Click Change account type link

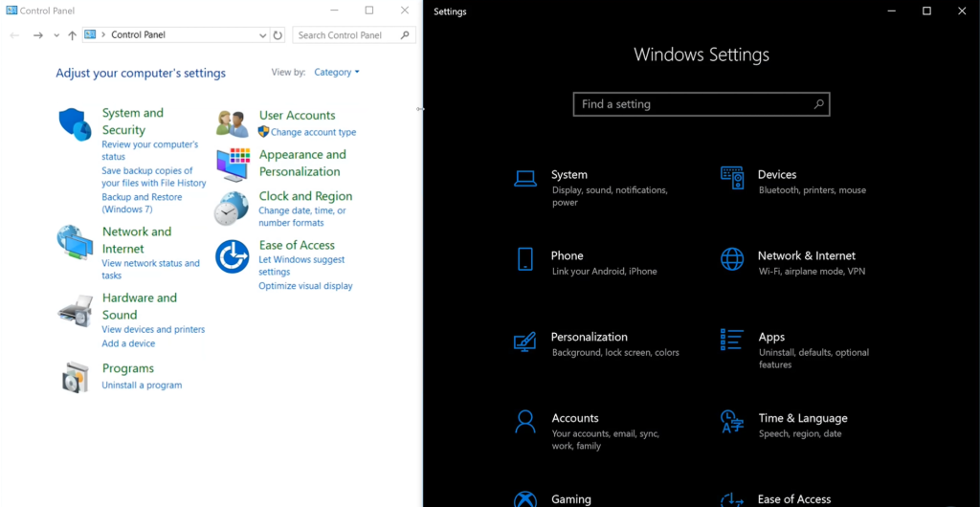(x=313, y=132)
